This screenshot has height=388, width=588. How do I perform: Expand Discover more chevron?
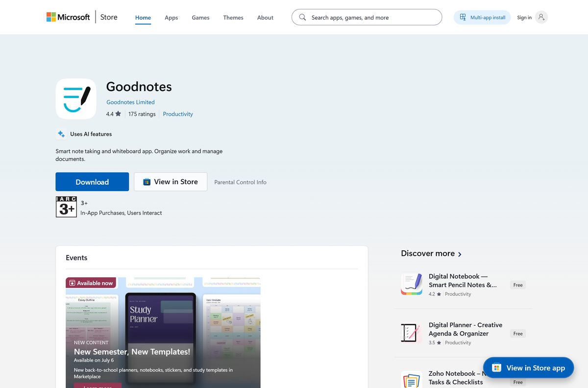click(460, 254)
